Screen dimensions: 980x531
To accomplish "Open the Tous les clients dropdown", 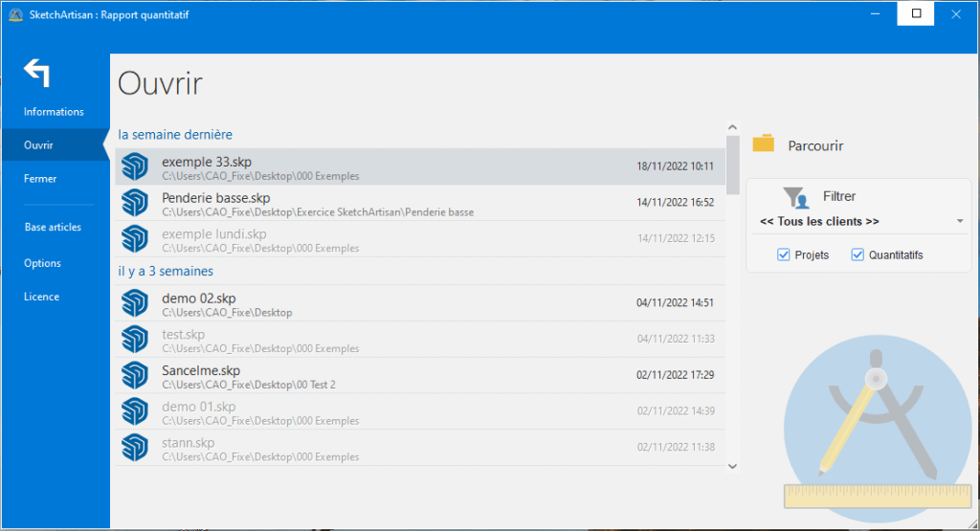I will click(x=860, y=222).
